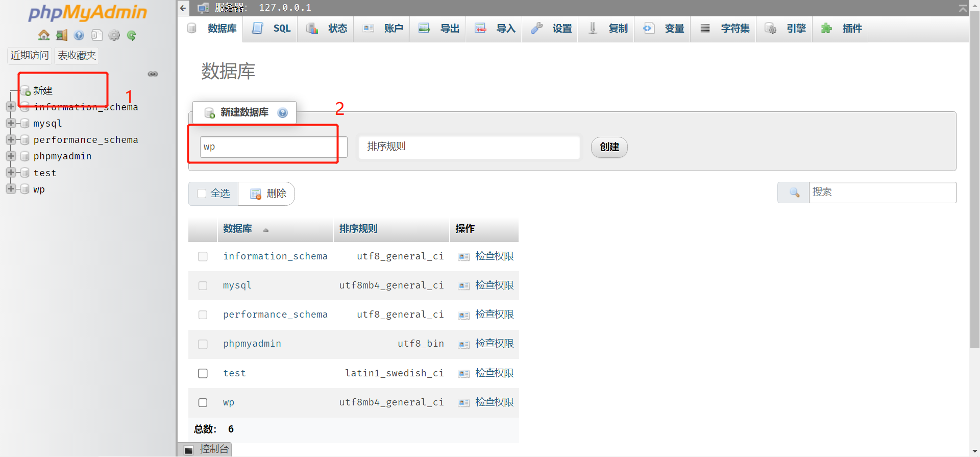Open the 导入 import tab

(495, 29)
